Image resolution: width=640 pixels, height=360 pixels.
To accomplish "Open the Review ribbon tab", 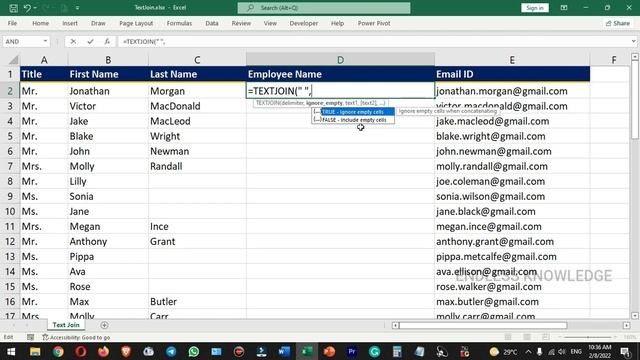I will click(x=241, y=23).
